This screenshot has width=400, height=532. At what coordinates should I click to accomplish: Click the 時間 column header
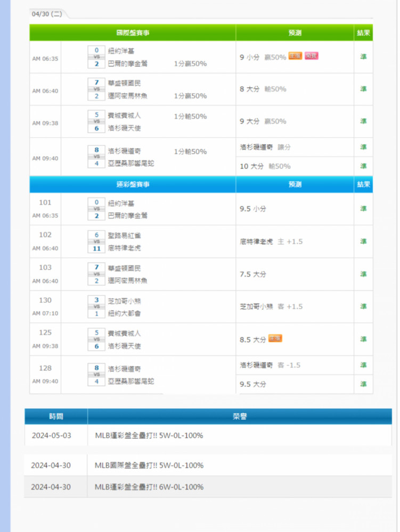coord(56,417)
